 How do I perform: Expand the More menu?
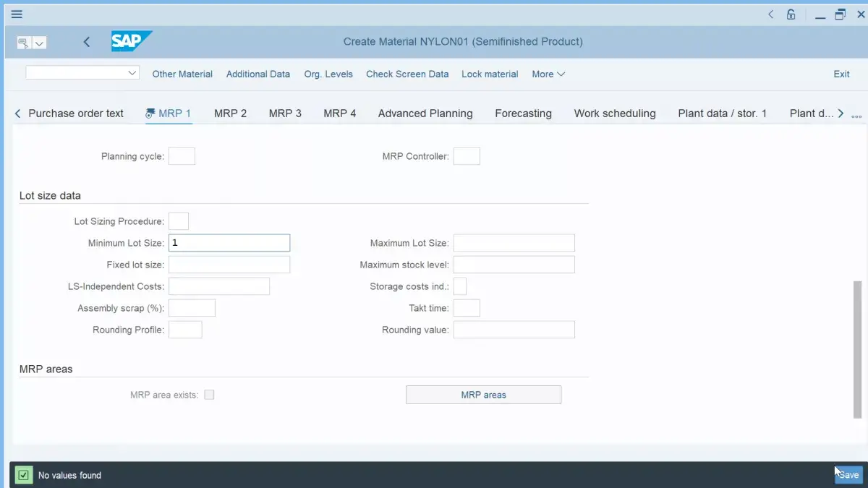pos(548,74)
